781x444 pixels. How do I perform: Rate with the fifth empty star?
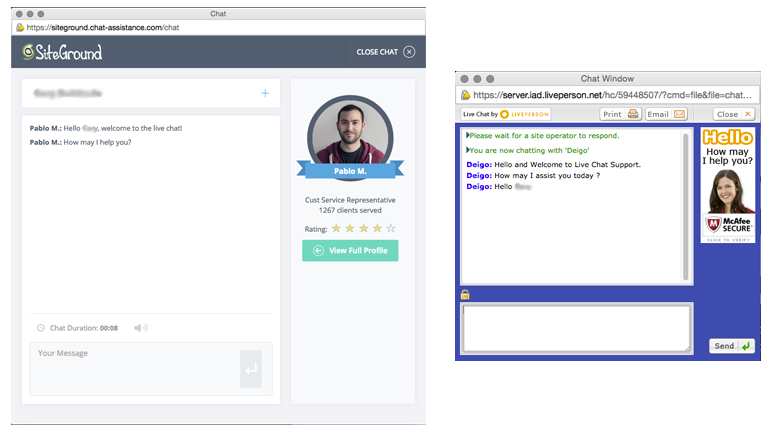tap(391, 228)
